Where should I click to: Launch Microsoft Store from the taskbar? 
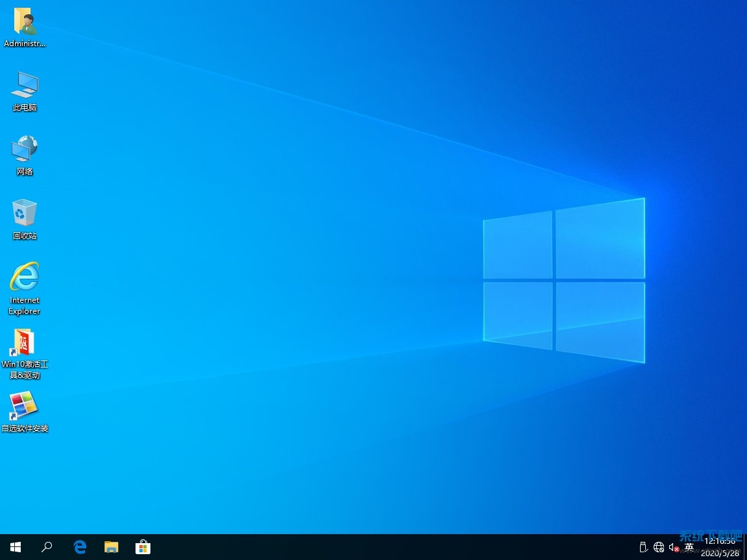[143, 547]
